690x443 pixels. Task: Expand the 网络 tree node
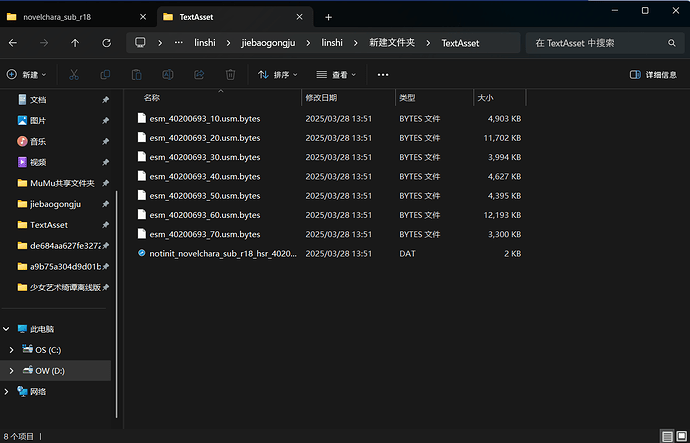pyautogui.click(x=6, y=392)
